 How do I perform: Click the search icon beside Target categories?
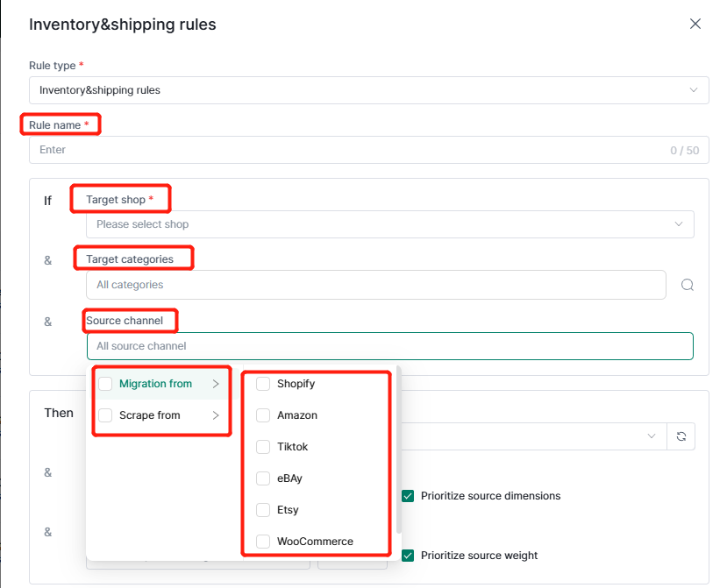[688, 285]
